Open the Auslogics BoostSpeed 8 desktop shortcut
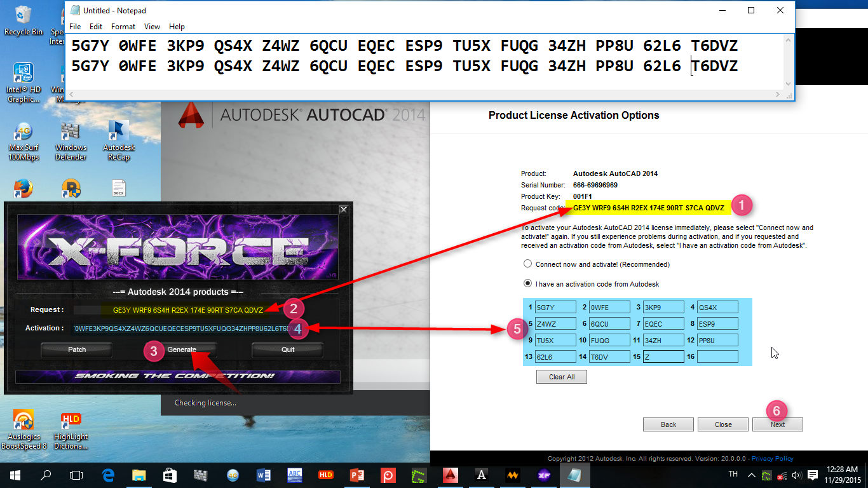 pos(24,430)
